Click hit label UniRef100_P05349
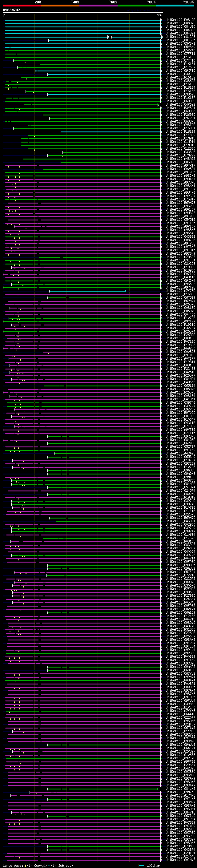Screen dimensions: 197x868 pyautogui.click(x=180, y=311)
